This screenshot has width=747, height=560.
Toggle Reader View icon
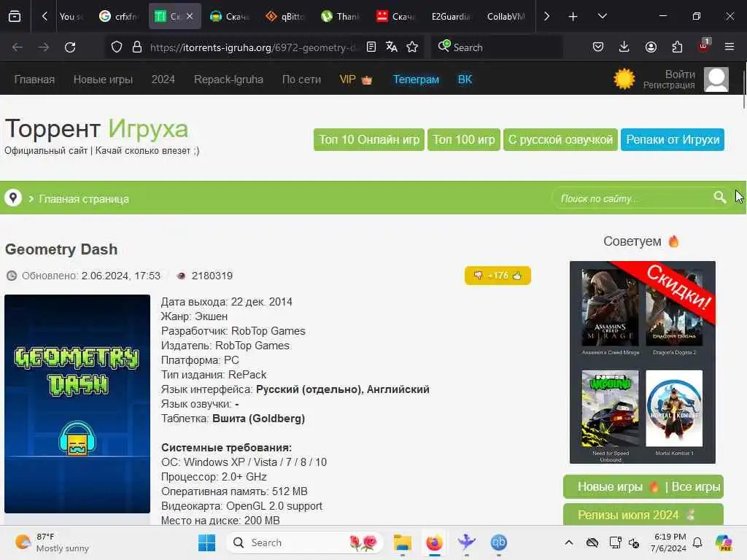tap(371, 47)
